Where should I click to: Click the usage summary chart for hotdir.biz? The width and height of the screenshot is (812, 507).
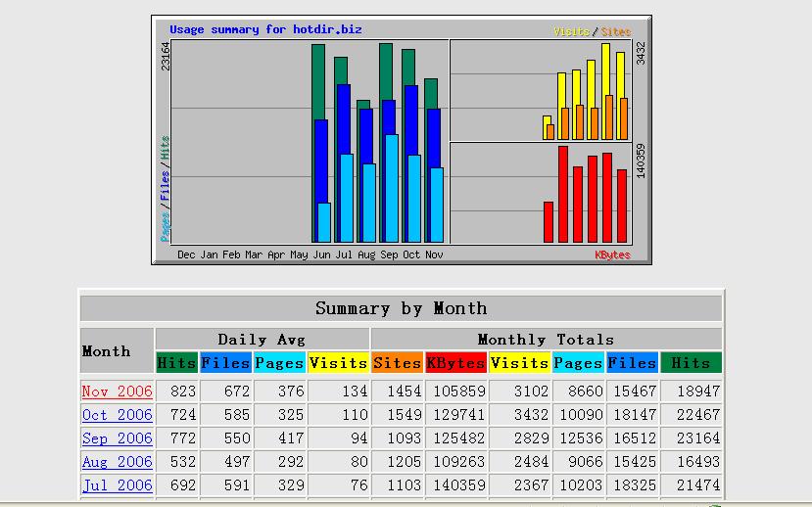click(x=402, y=140)
